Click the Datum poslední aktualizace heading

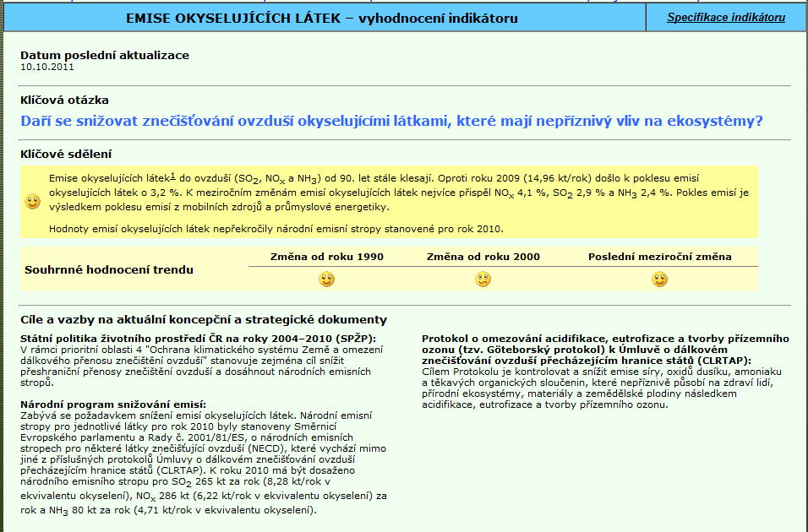[x=105, y=55]
